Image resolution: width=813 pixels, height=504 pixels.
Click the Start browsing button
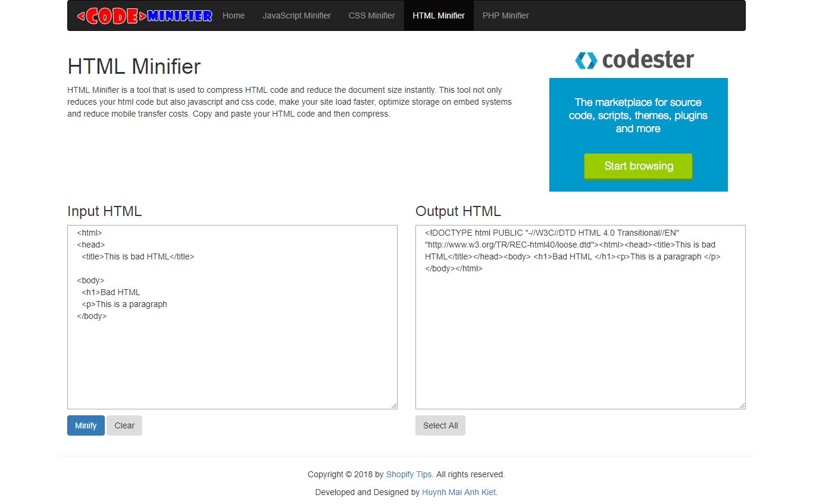tap(638, 166)
